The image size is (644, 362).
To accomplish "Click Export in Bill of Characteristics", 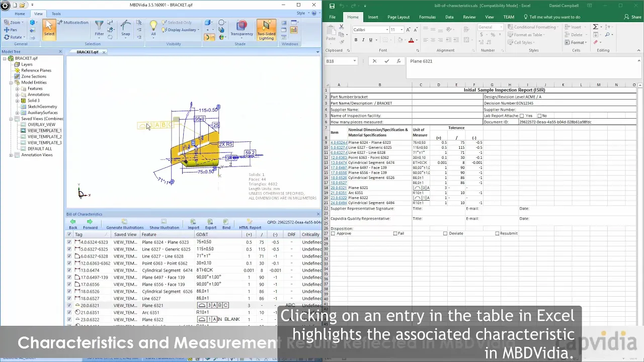I will [211, 224].
